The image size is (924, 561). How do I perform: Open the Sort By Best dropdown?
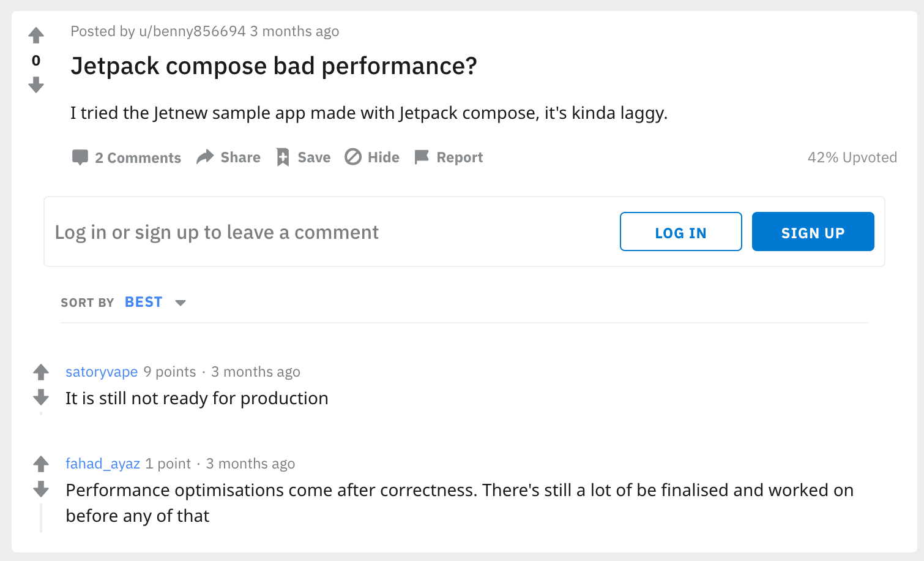143,303
